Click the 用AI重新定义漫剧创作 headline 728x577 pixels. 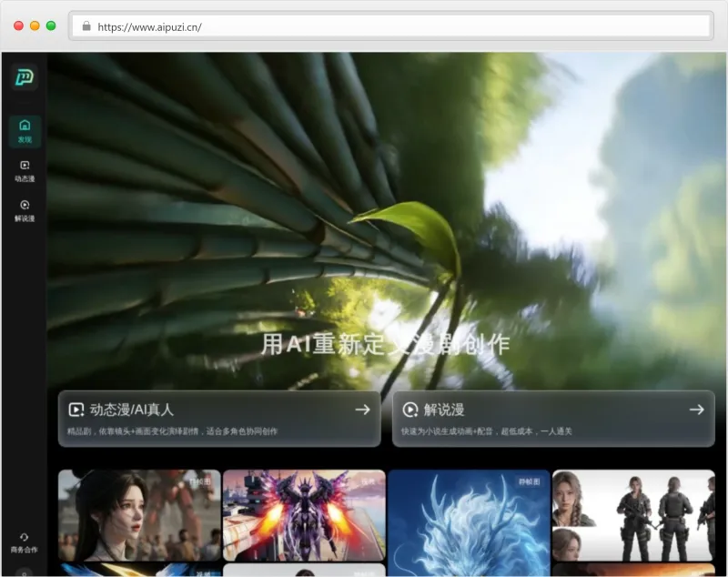click(385, 344)
